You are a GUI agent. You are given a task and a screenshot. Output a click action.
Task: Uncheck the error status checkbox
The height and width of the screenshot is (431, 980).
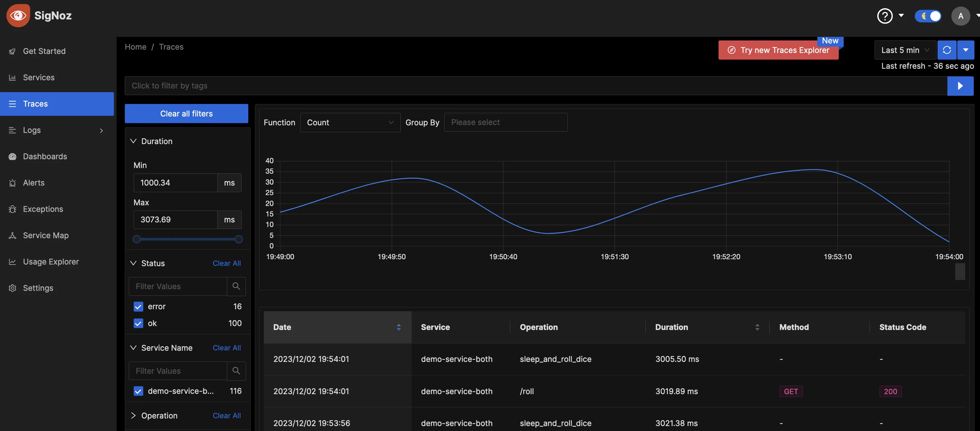(138, 306)
